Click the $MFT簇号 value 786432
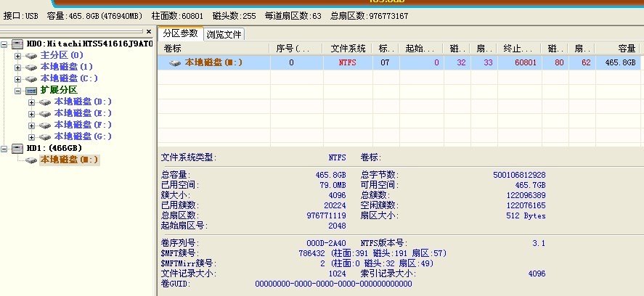Viewport: 644px width, 296px height. 311,253
